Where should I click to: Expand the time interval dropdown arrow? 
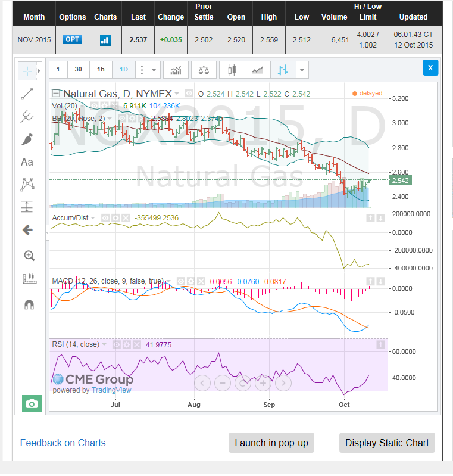point(155,70)
